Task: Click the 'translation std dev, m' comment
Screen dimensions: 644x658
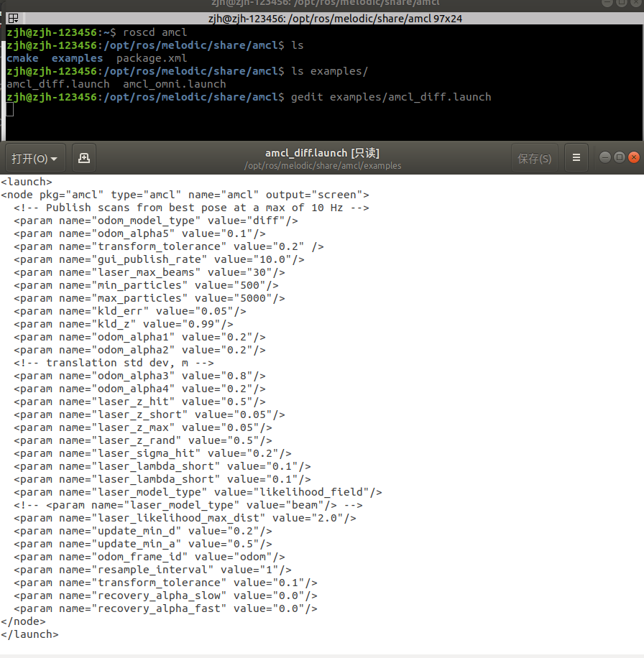Action: click(114, 363)
